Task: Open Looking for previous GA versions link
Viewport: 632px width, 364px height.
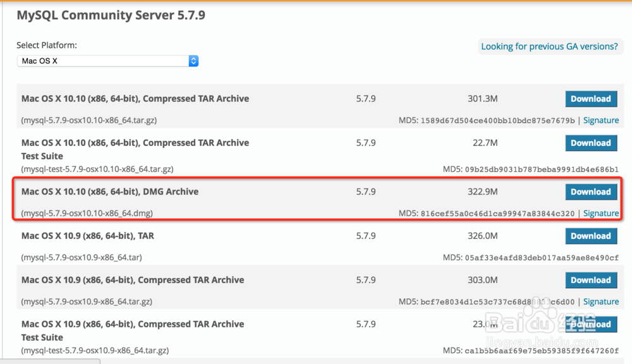Action: tap(549, 46)
